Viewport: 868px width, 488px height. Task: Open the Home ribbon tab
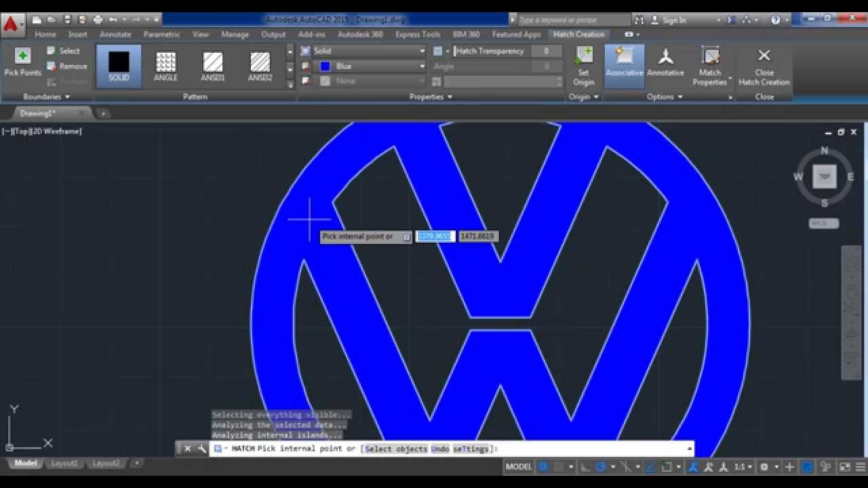(x=45, y=34)
